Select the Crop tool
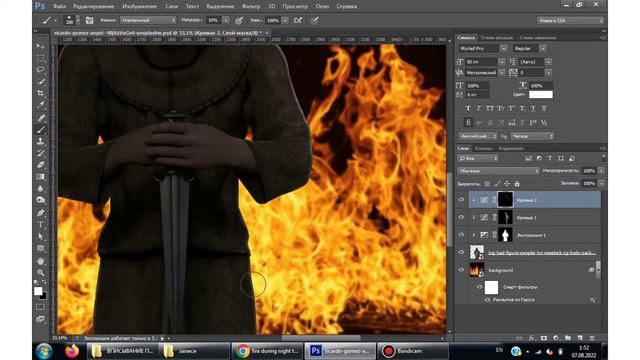Viewport: 640px width, 360px height. [x=40, y=93]
